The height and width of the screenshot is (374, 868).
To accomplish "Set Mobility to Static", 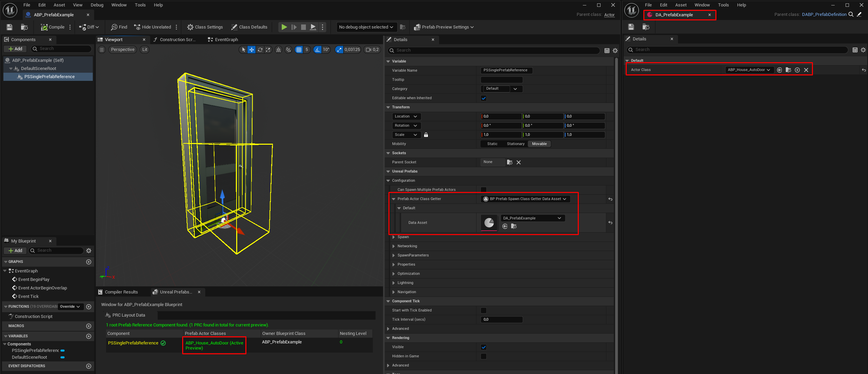I will pyautogui.click(x=492, y=144).
